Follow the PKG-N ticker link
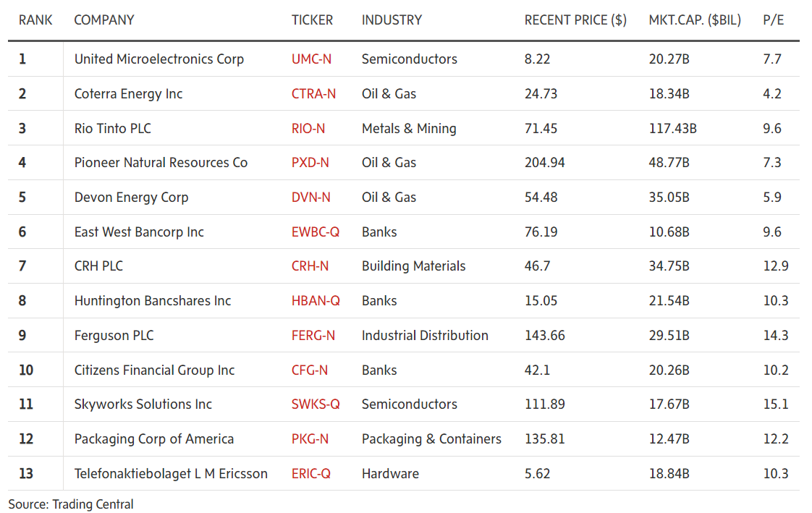Viewport: 812px width, 513px height. pyautogui.click(x=310, y=439)
